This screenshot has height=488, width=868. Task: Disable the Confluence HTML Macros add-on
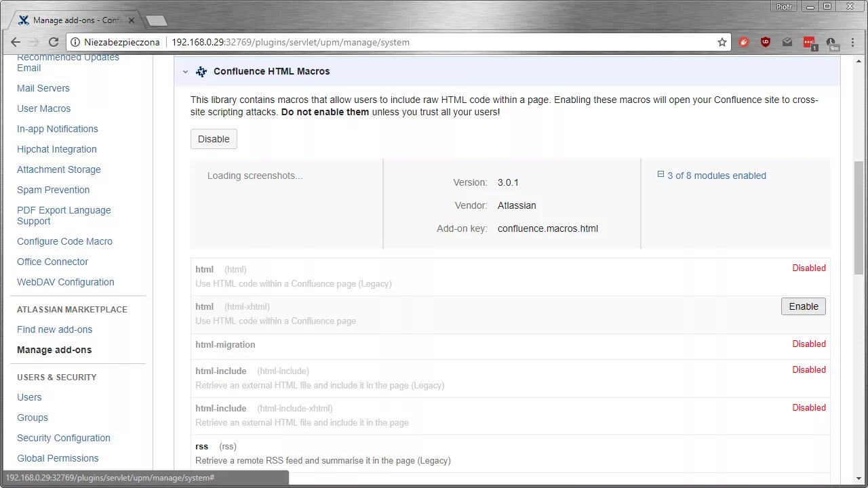coord(214,139)
